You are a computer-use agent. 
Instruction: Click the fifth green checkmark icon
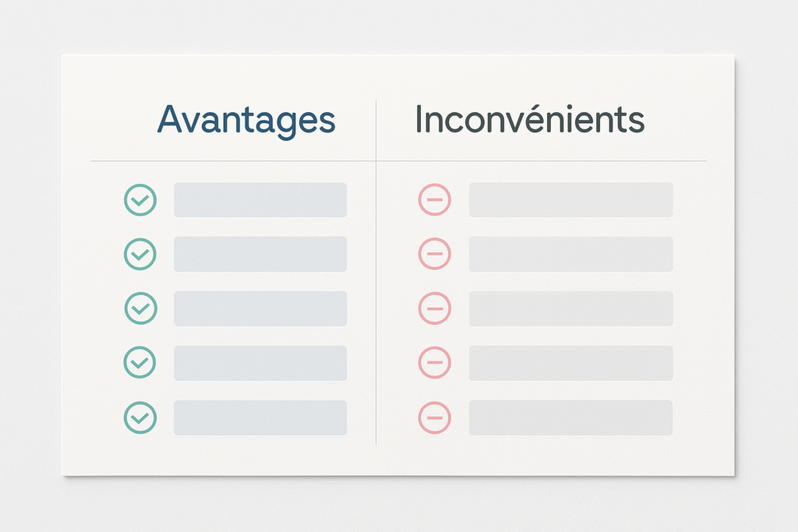(x=140, y=417)
